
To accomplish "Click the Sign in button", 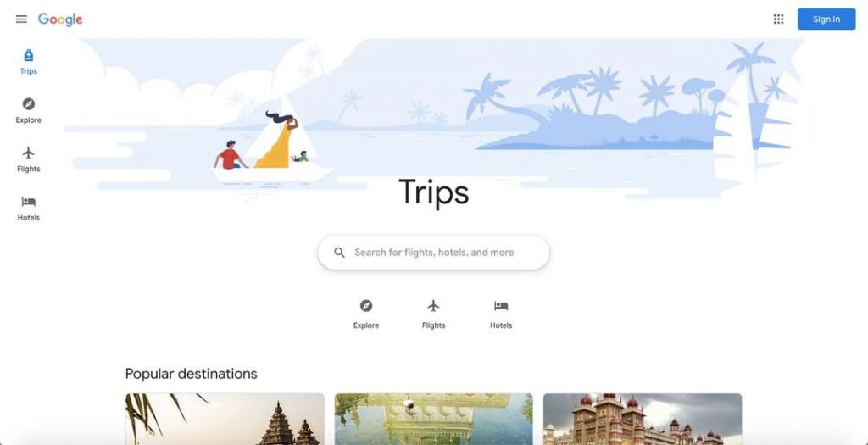I will [826, 19].
